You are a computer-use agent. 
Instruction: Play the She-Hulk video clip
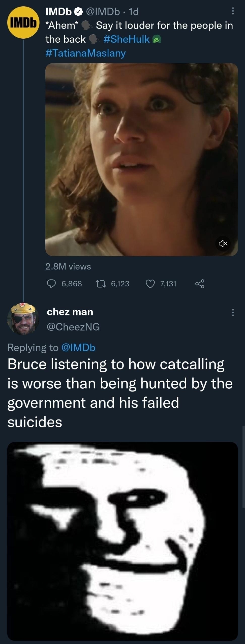coord(142,159)
